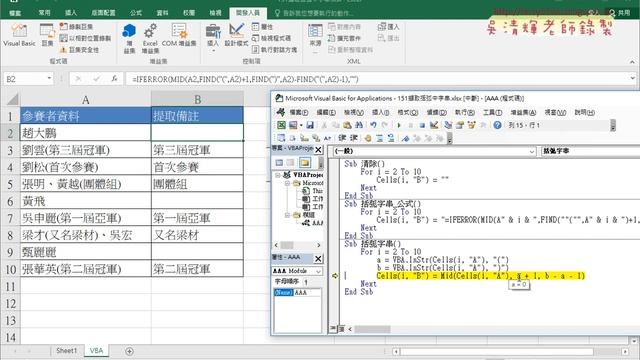The height and width of the screenshot is (360, 640).
Task: Toggle Folders icon in the Project pane
Action: [x=304, y=162]
